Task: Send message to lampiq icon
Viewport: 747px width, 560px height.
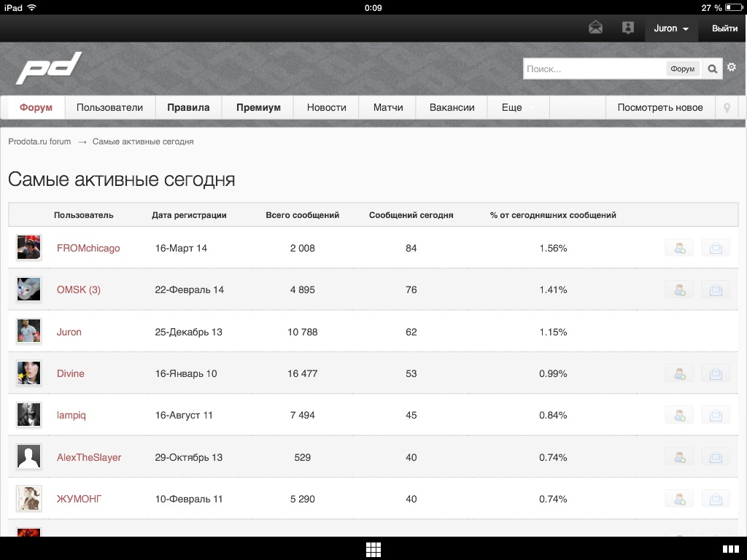Action: point(716,416)
